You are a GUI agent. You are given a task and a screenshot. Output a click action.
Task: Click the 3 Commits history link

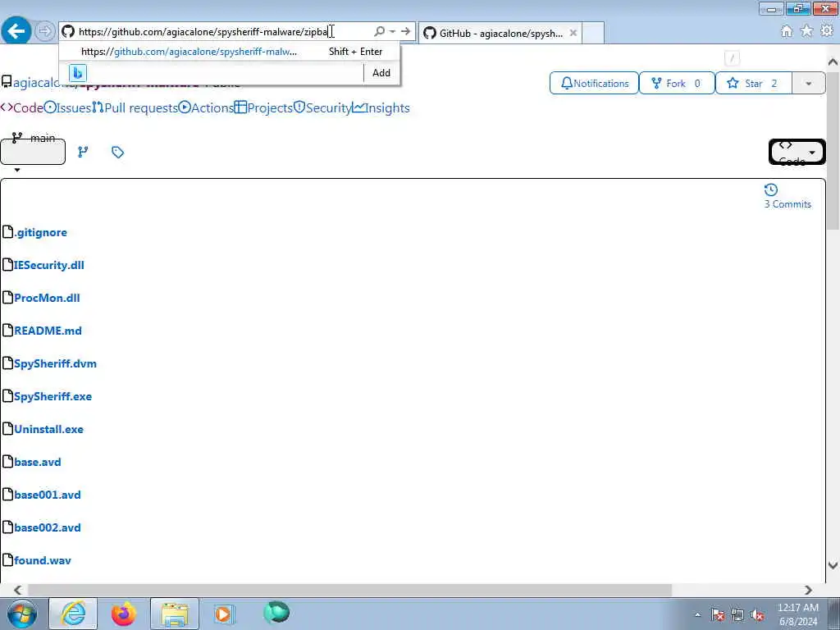click(787, 204)
